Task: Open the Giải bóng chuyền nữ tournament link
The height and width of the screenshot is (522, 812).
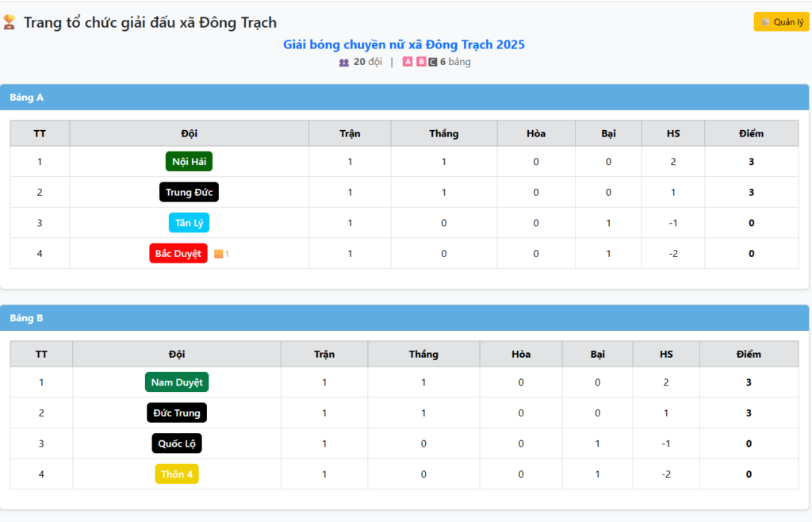Action: (404, 44)
